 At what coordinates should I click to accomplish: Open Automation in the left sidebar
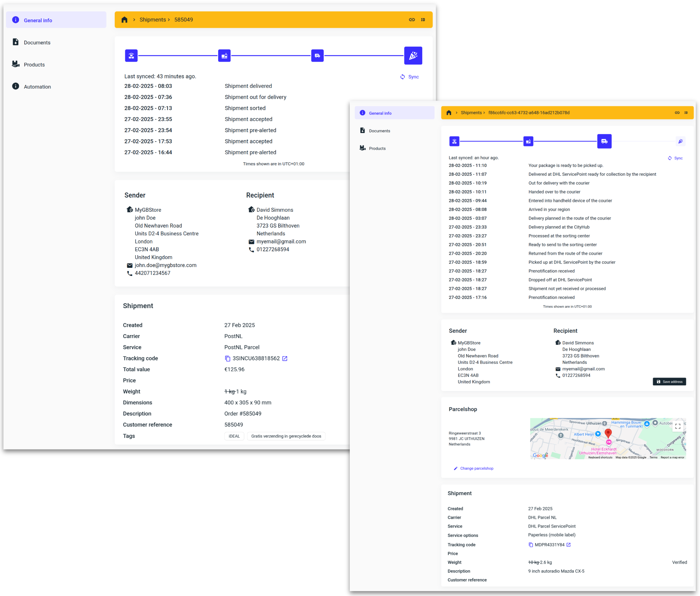tap(37, 87)
